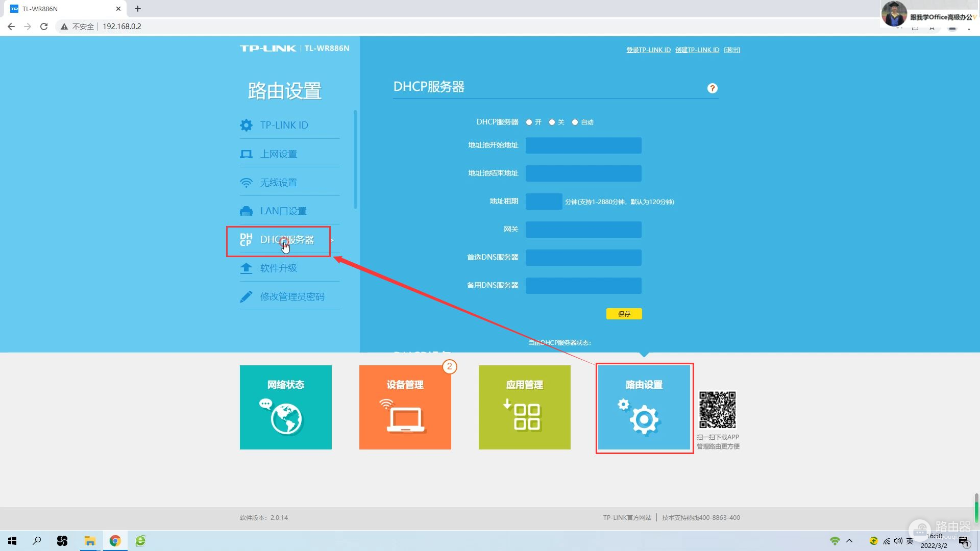Click the 保存 (Save) button
This screenshot has width=980, height=551.
click(623, 314)
